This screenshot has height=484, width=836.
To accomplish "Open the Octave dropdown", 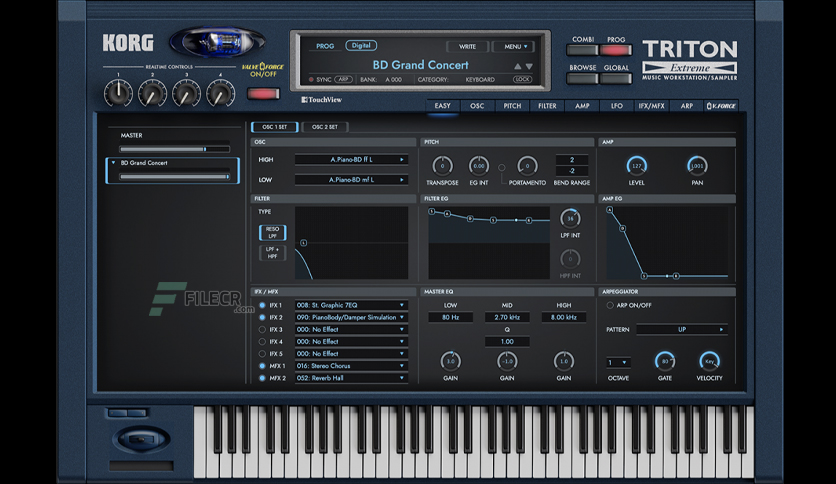I will pyautogui.click(x=618, y=362).
